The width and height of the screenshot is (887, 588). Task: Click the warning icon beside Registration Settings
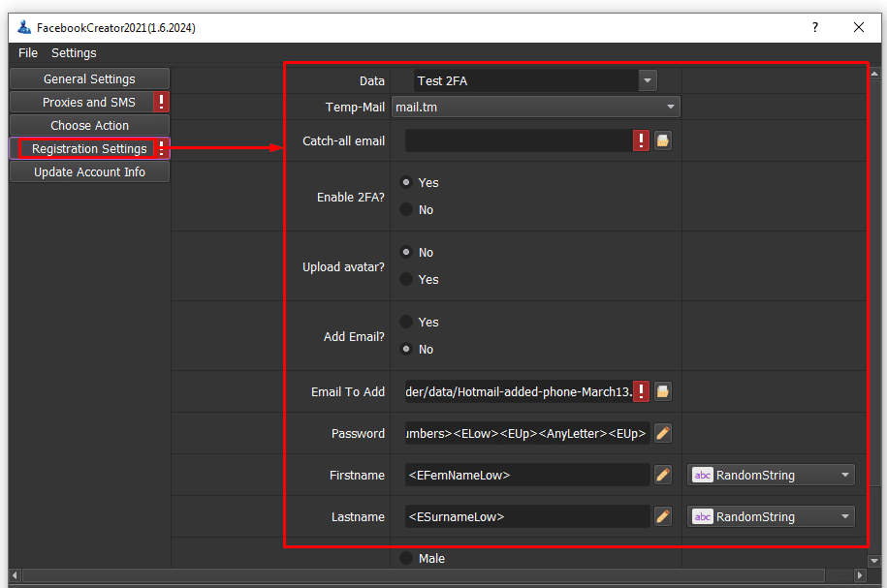pyautogui.click(x=162, y=149)
